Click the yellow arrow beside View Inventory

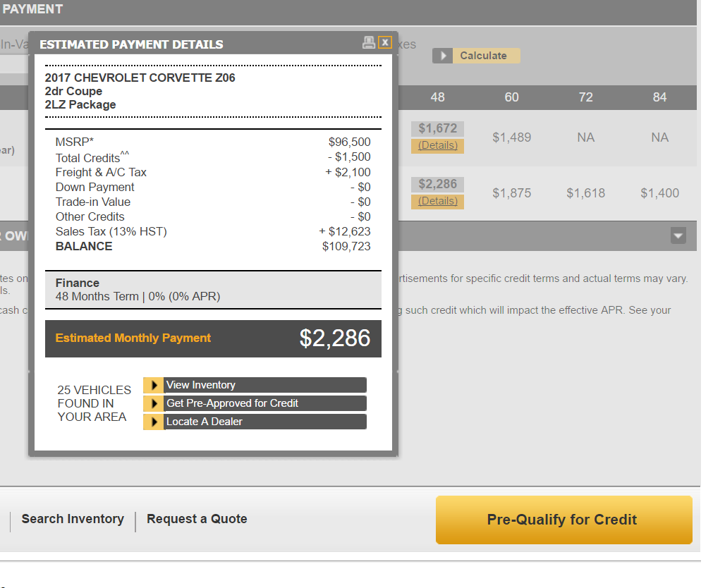[153, 385]
